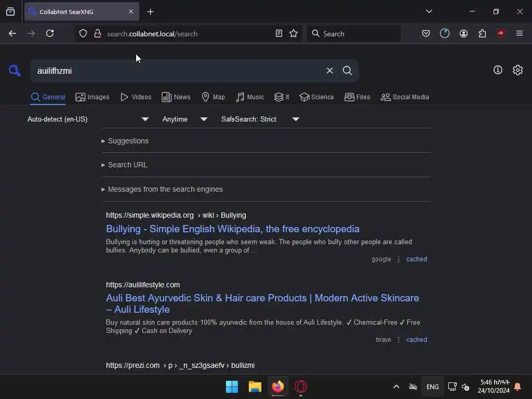This screenshot has height=399, width=532.
Task: Open the Auto-detect (en-US) language dropdown
Action: coord(88,119)
